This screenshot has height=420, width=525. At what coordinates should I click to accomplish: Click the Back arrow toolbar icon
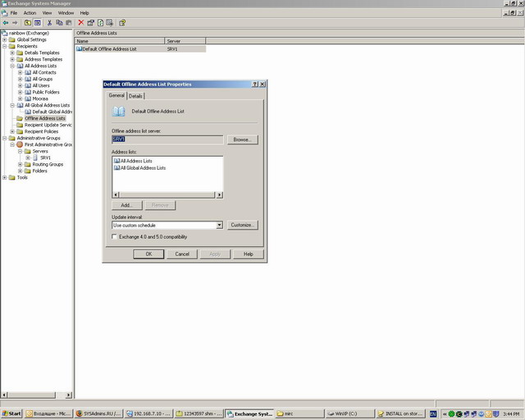(x=6, y=23)
